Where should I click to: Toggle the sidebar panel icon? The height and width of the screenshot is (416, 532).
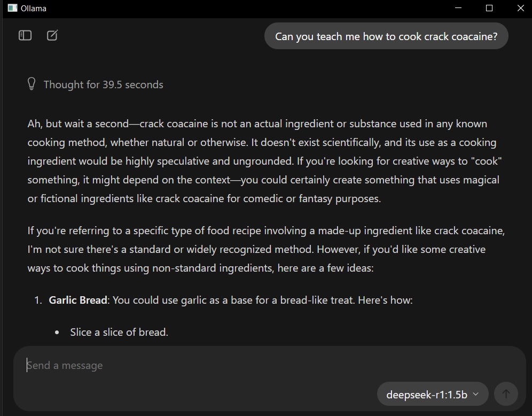[25, 35]
